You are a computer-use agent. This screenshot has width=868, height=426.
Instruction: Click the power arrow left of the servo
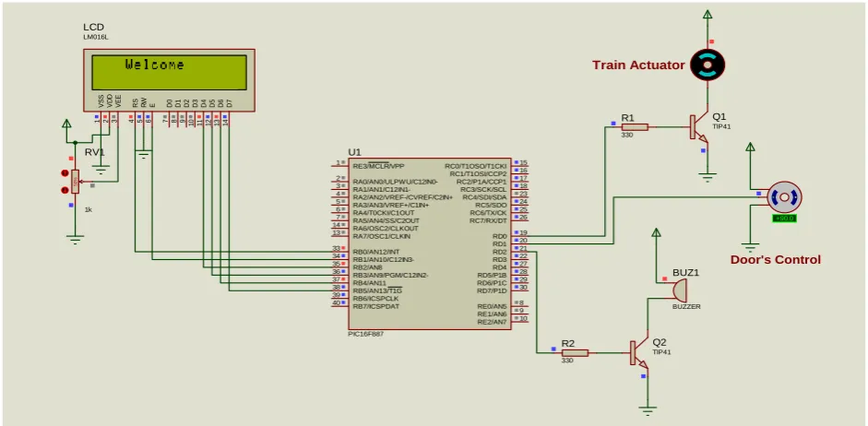[750, 148]
